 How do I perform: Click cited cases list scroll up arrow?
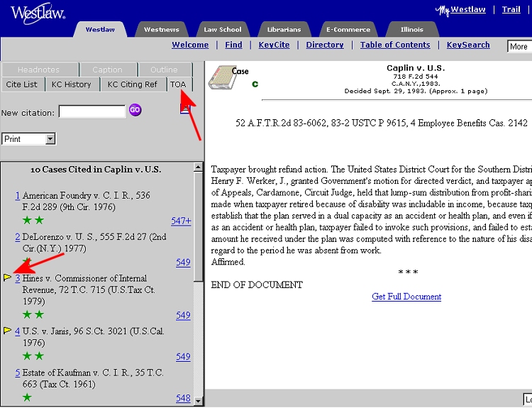[x=198, y=167]
